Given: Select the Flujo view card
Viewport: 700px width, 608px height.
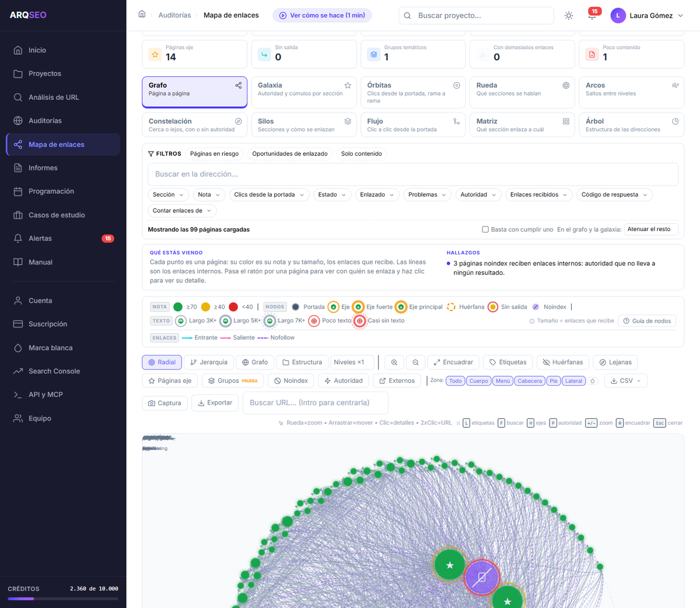Looking at the screenshot, I should coord(413,125).
